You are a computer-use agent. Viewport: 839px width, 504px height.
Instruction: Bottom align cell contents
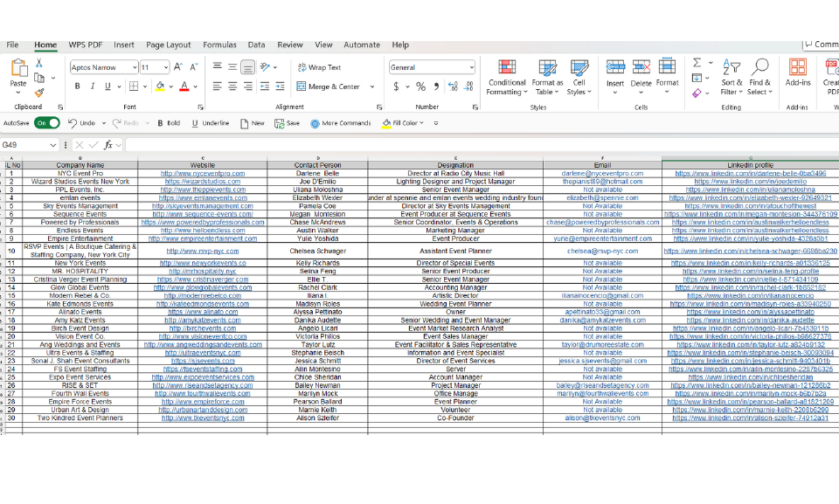click(x=247, y=67)
